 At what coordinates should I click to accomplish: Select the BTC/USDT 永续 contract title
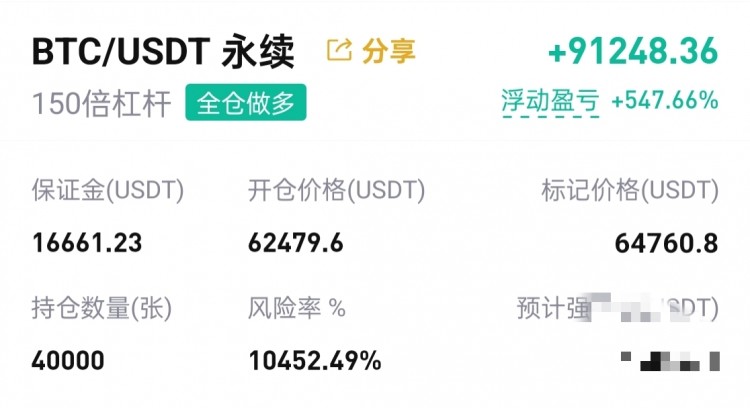pos(163,51)
